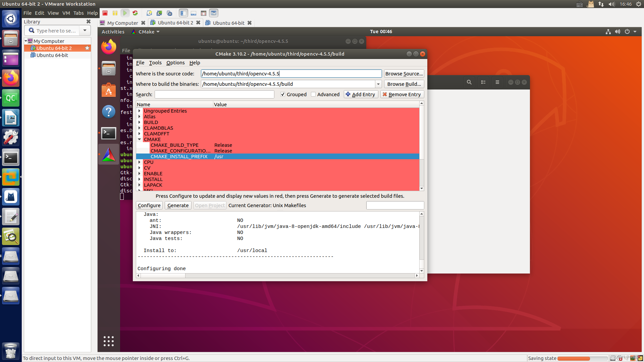Open the VMware VM menu

point(66,13)
